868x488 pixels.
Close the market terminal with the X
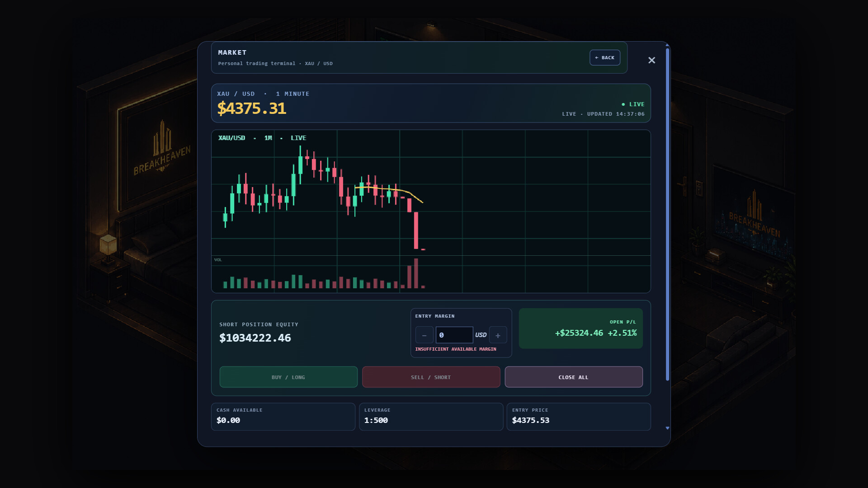651,60
